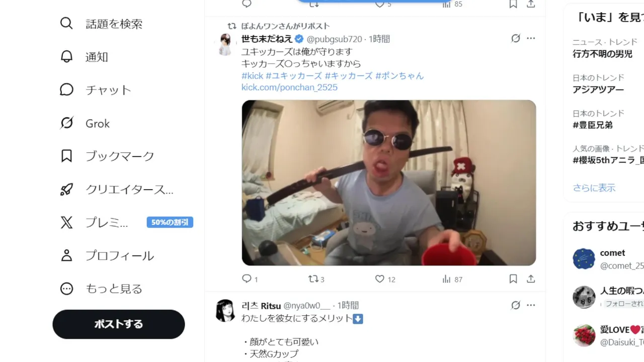Open the post's photo of man with sword

[389, 183]
